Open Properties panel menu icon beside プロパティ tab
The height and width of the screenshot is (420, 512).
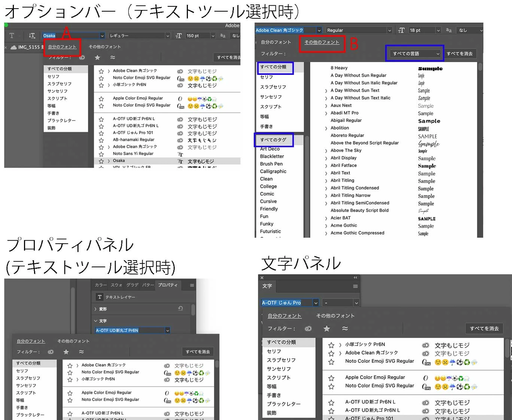(x=192, y=285)
